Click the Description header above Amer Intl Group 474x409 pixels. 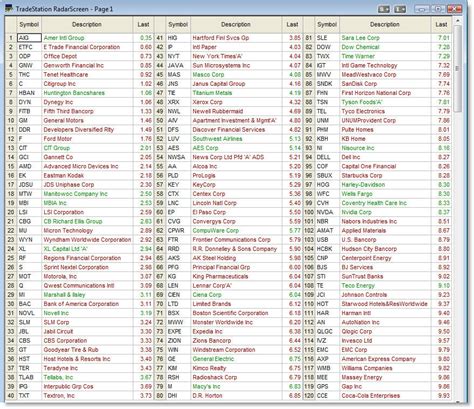tap(87, 24)
